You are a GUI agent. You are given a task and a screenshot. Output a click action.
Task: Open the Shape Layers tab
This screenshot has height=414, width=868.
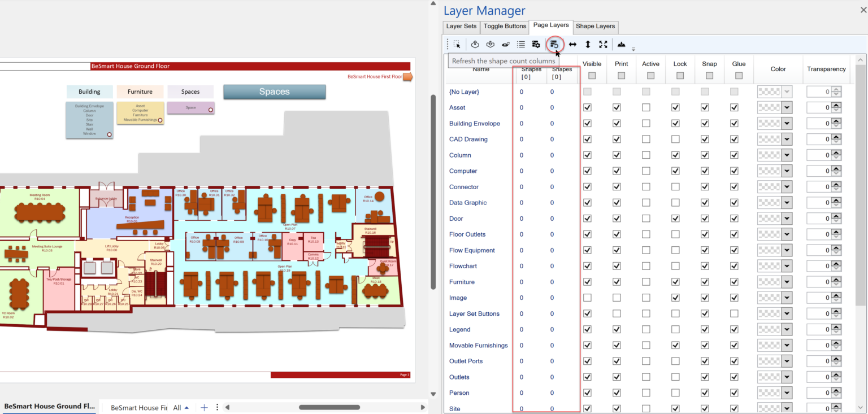tap(595, 26)
